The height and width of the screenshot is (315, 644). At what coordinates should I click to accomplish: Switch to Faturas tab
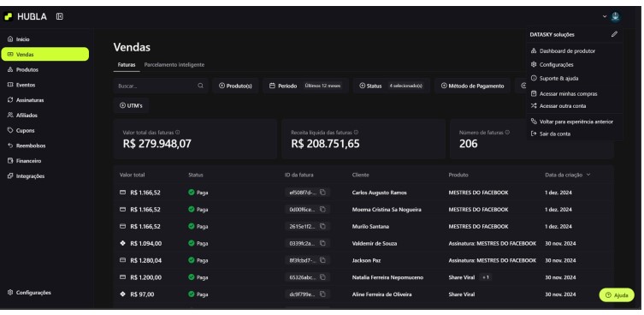click(x=127, y=65)
